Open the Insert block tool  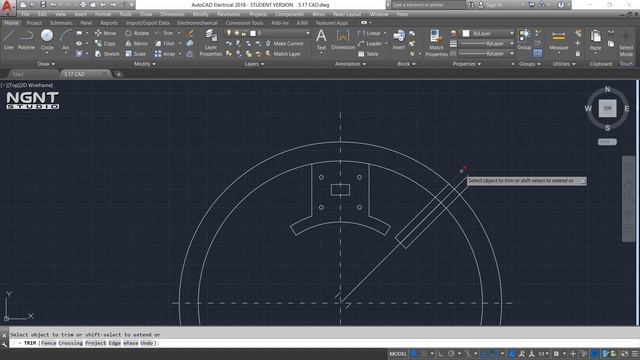[399, 40]
